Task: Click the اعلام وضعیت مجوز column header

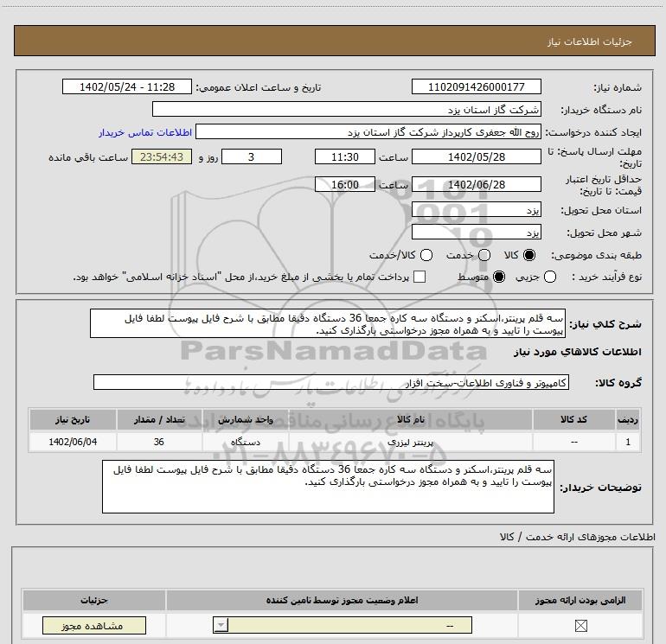Action: [x=342, y=600]
